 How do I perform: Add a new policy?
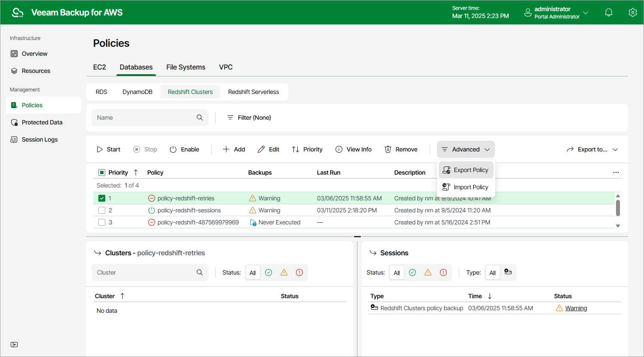coord(234,149)
